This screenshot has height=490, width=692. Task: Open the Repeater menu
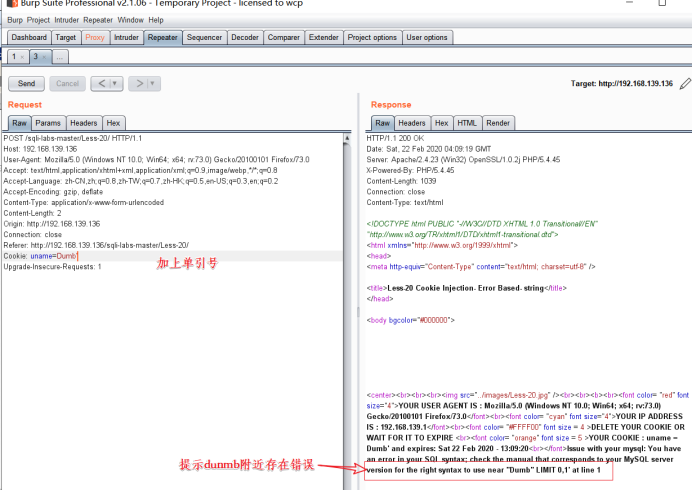[x=98, y=20]
